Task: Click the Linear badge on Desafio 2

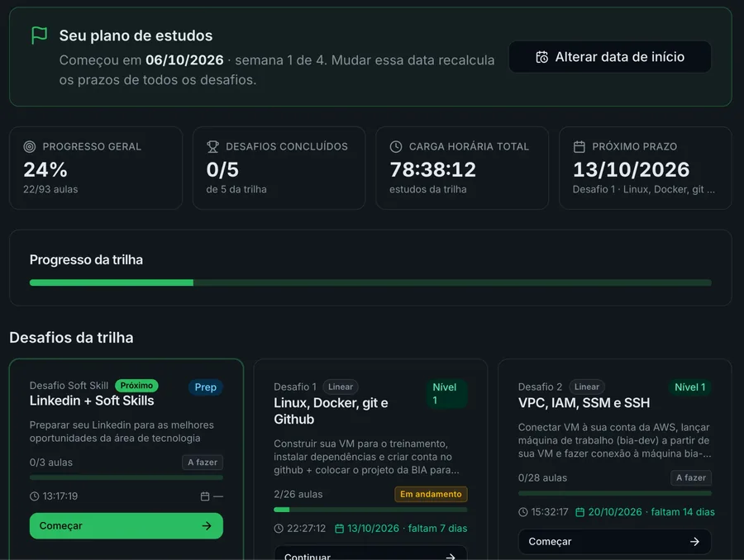Action: click(586, 387)
